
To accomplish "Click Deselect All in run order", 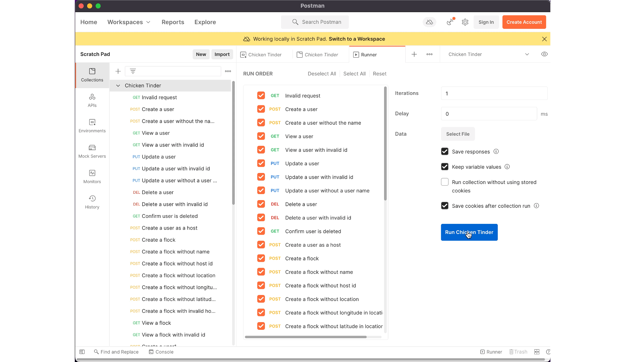I will (322, 74).
